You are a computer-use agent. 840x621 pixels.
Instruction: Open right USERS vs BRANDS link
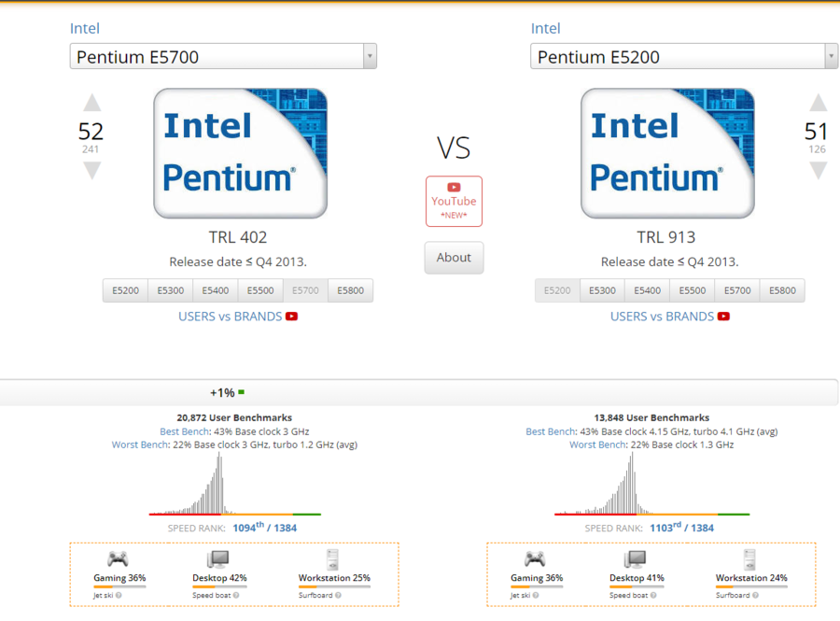tap(662, 317)
